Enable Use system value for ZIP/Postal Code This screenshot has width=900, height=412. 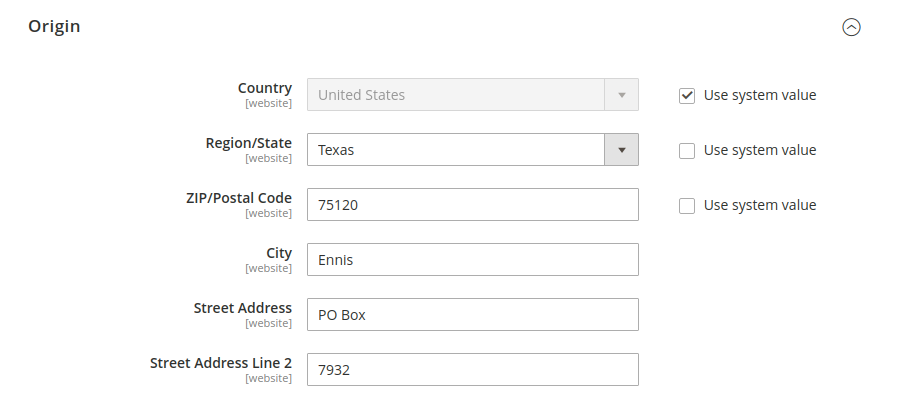(687, 206)
